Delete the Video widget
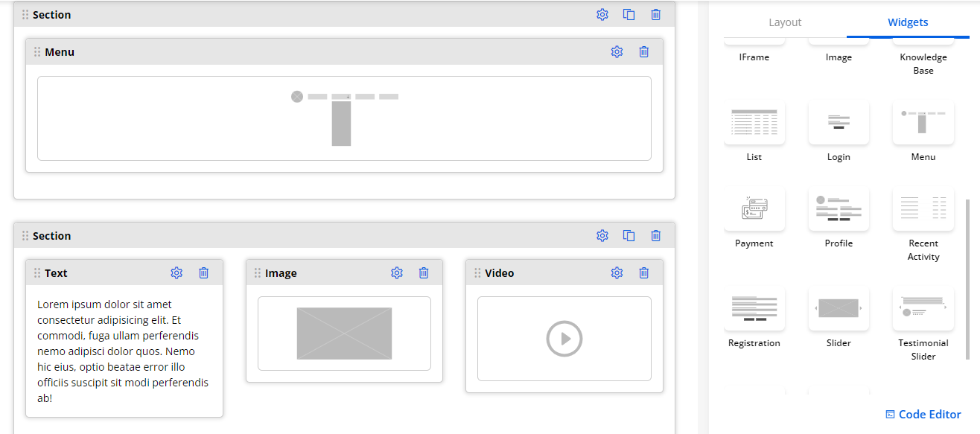This screenshot has height=434, width=980. (644, 273)
